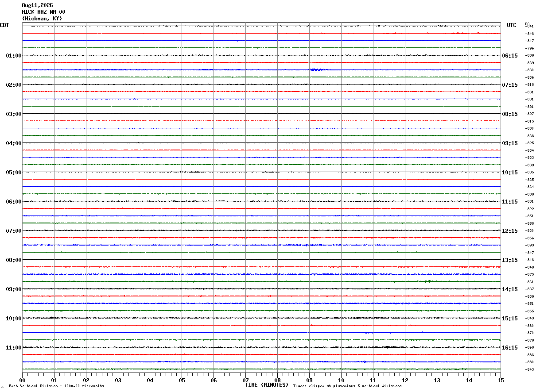Click the CDT timezone header

pos(4,25)
